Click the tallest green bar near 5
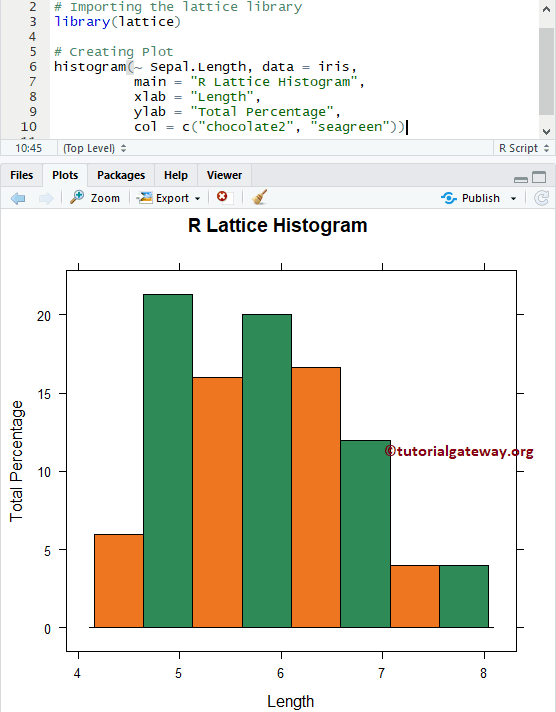 click(168, 461)
